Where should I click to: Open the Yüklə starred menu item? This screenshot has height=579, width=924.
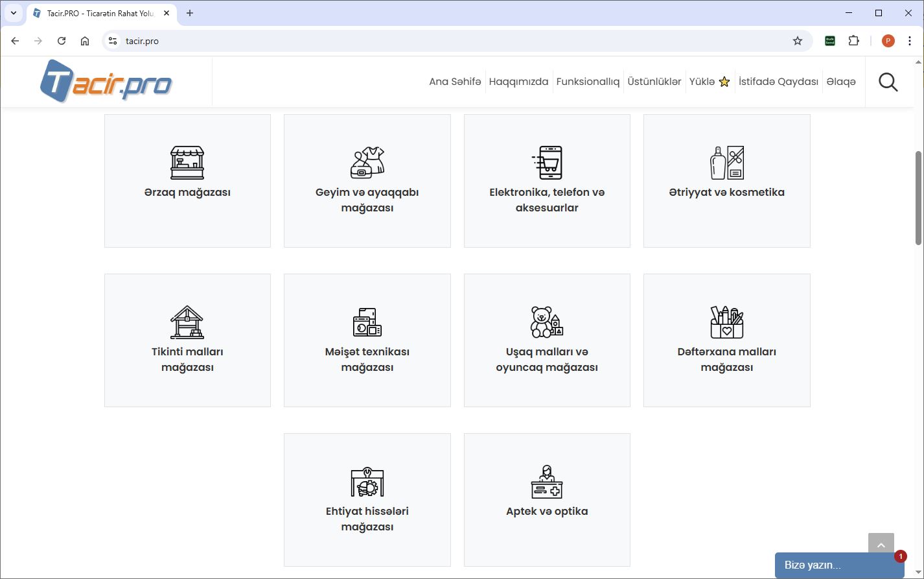709,82
